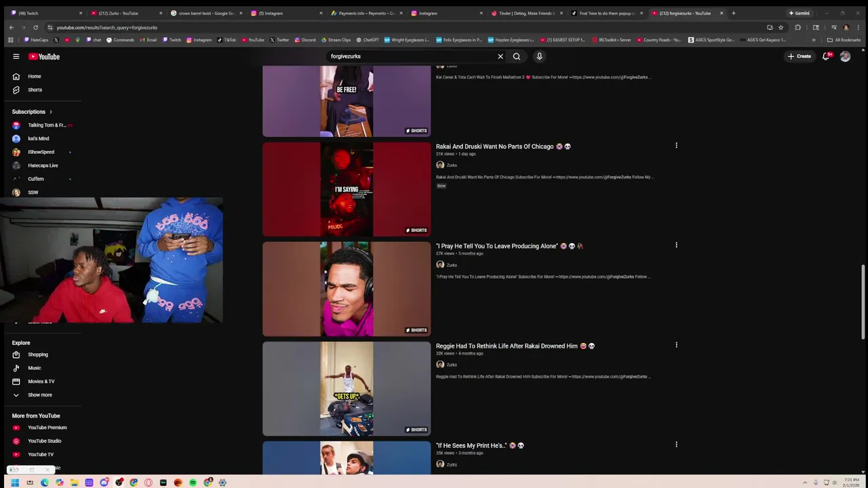Open the TikTok bookmark
The image size is (868, 488).
coord(226,40)
